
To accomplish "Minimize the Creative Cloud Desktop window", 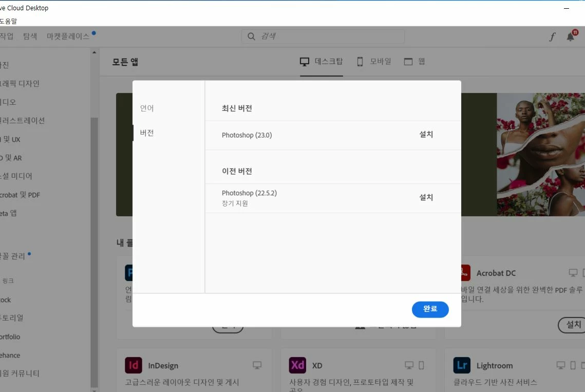I will [x=567, y=8].
